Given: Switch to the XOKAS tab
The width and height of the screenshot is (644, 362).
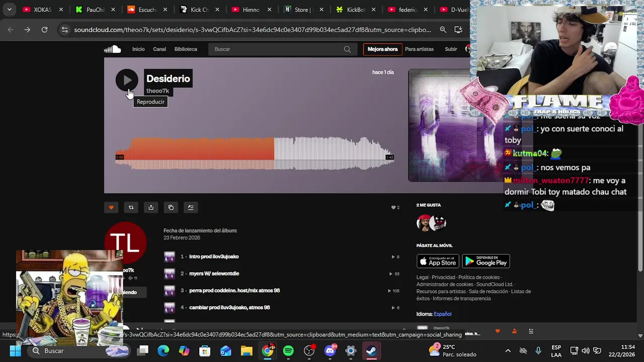Looking at the screenshot, I should click(x=43, y=10).
